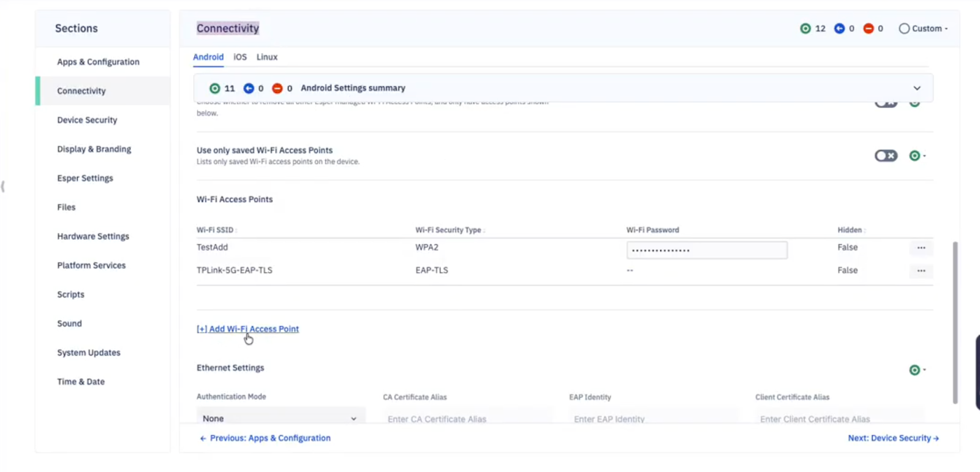
Task: Open the three-dot menu for the TestAdd row
Action: coord(921,248)
